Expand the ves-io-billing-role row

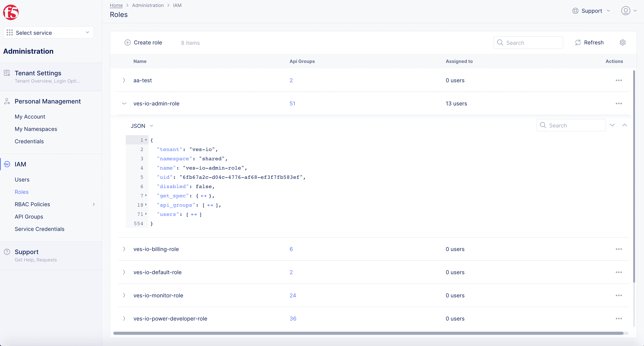click(124, 249)
